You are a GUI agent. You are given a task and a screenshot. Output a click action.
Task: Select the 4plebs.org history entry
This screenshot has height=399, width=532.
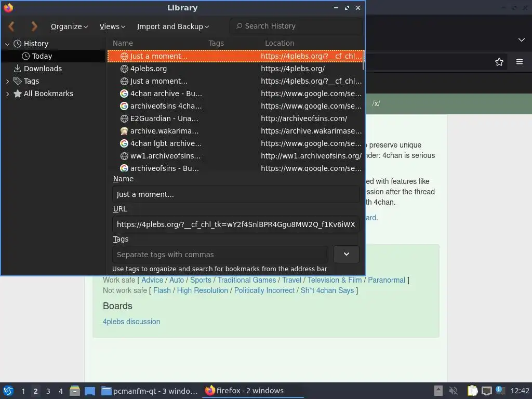pyautogui.click(x=235, y=69)
